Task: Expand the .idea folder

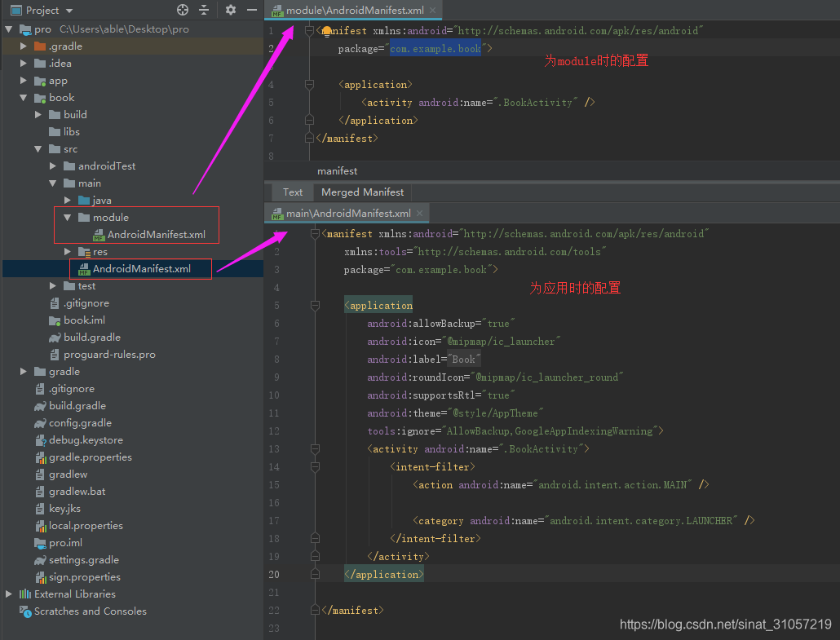Action: (x=23, y=64)
